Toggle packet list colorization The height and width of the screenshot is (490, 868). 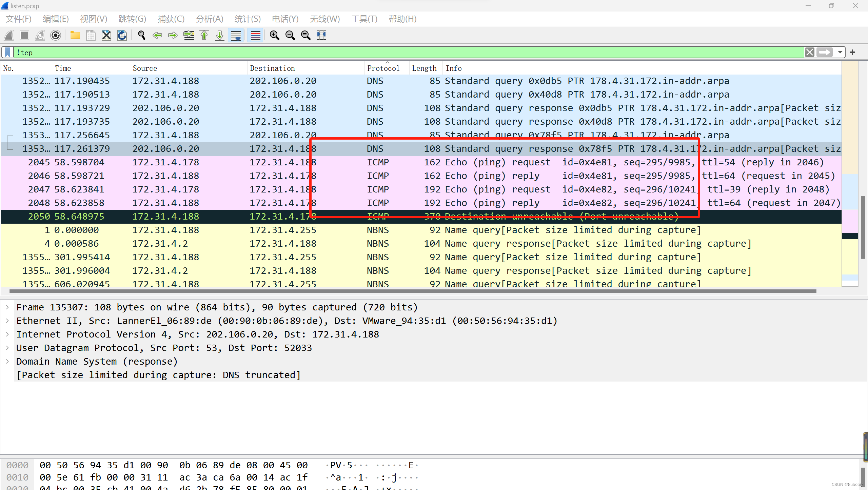click(x=255, y=35)
